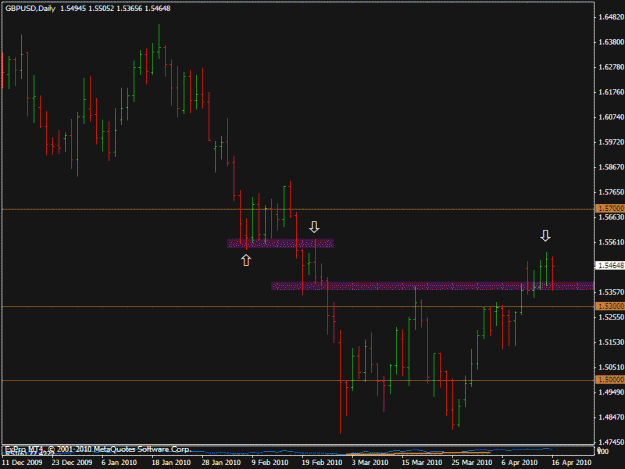Click the 100 scale label of indicator subwindow
The width and height of the screenshot is (625, 469).
tap(603, 451)
